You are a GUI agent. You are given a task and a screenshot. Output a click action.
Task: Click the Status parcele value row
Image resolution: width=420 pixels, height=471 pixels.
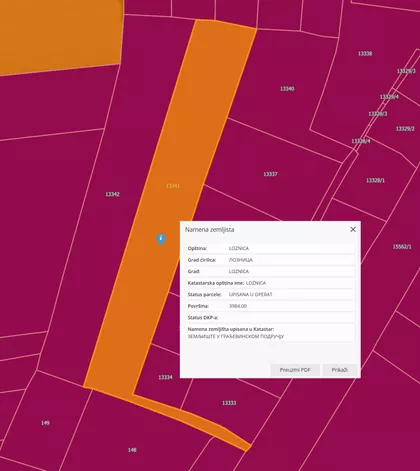270,294
